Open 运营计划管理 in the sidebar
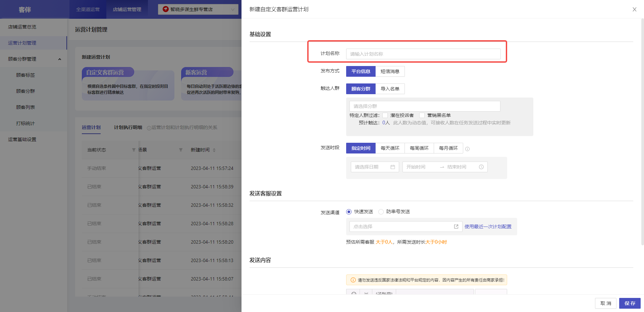This screenshot has width=644, height=312. coord(34,43)
